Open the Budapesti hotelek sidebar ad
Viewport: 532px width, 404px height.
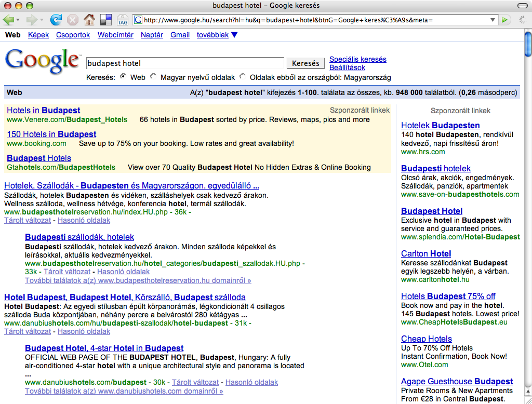pyautogui.click(x=436, y=169)
